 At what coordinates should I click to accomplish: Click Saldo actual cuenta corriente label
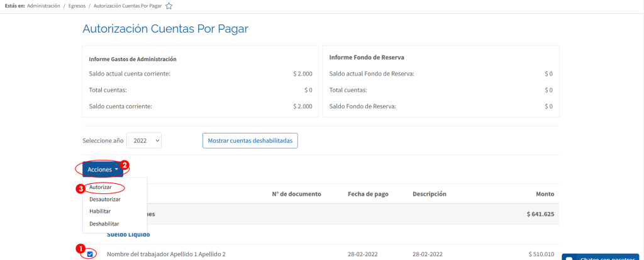coord(130,74)
